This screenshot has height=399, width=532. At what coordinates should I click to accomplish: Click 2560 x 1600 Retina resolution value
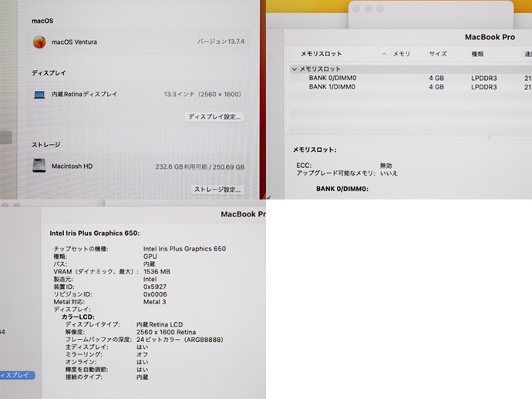click(167, 332)
